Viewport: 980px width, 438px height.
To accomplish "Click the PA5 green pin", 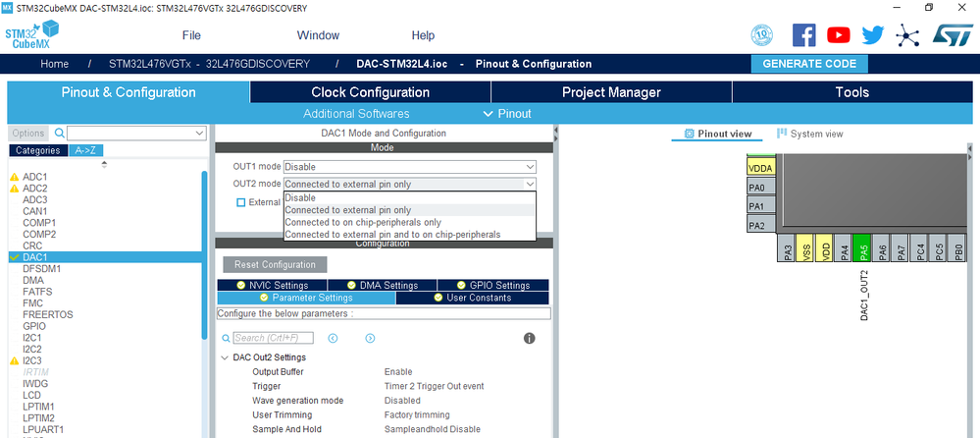I will 862,248.
